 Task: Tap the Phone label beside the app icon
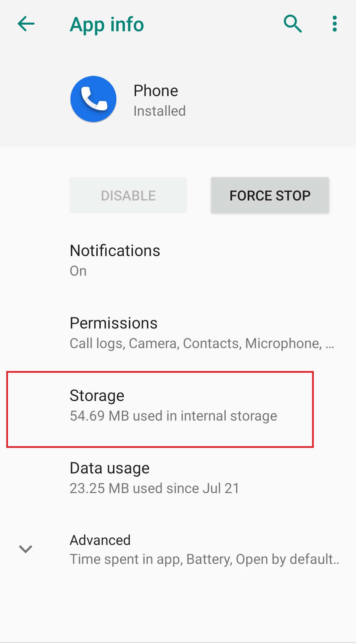click(156, 90)
